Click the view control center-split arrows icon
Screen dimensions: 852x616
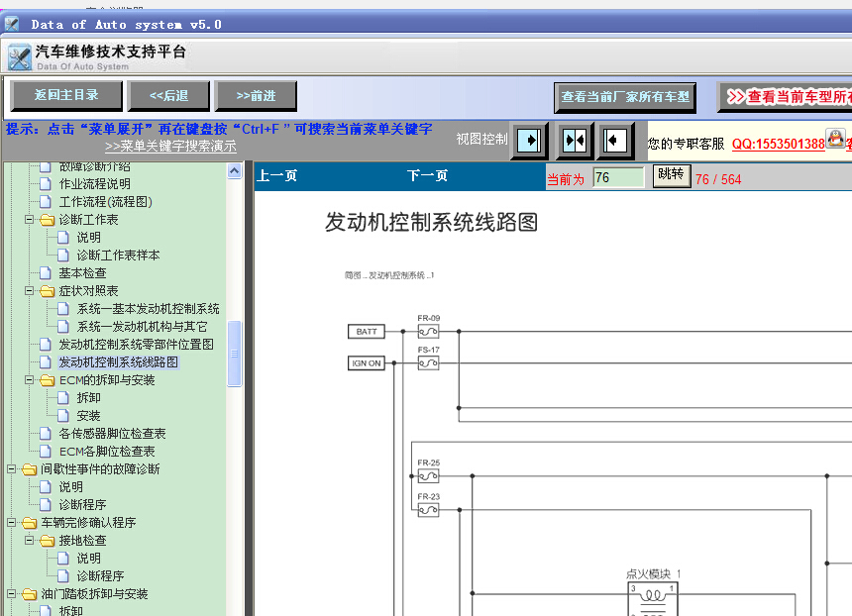point(575,141)
